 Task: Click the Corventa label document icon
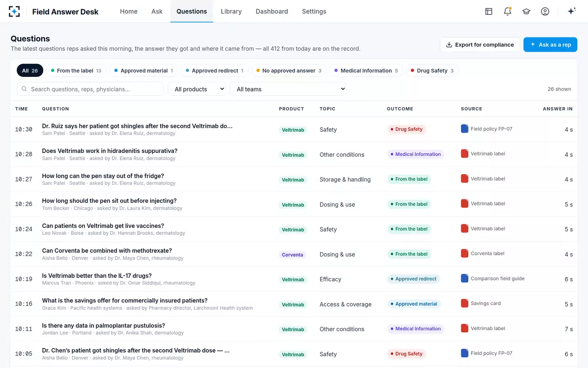[465, 254]
